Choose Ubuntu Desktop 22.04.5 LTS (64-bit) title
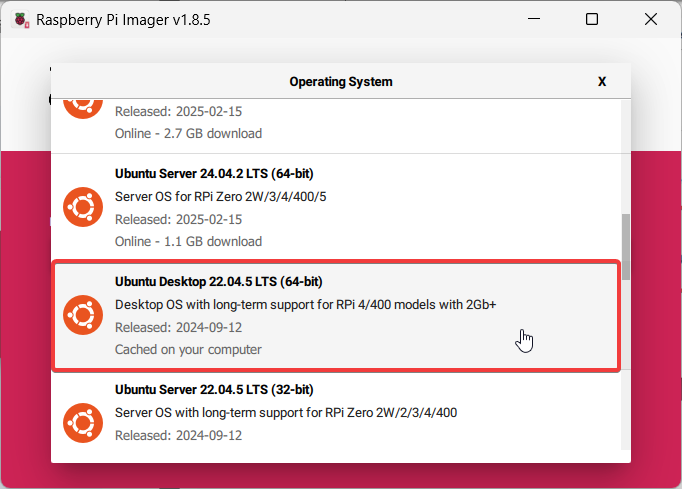The width and height of the screenshot is (682, 489). tap(218, 281)
